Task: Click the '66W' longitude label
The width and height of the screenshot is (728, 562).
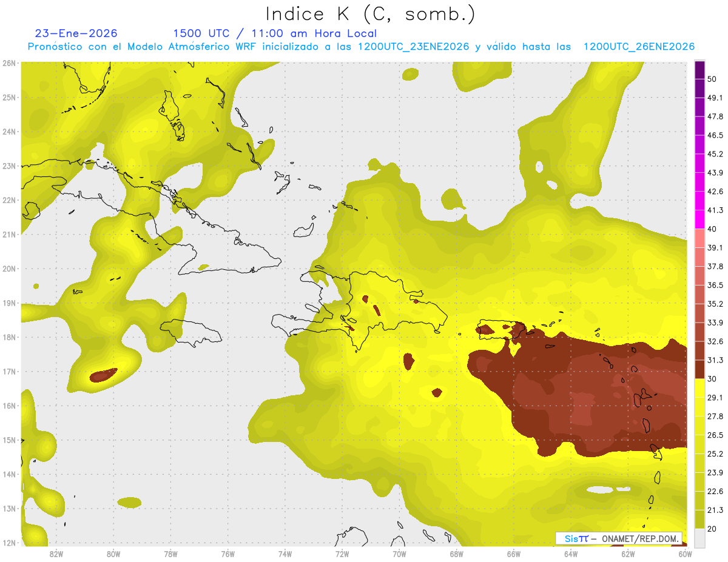Action: coord(514,554)
